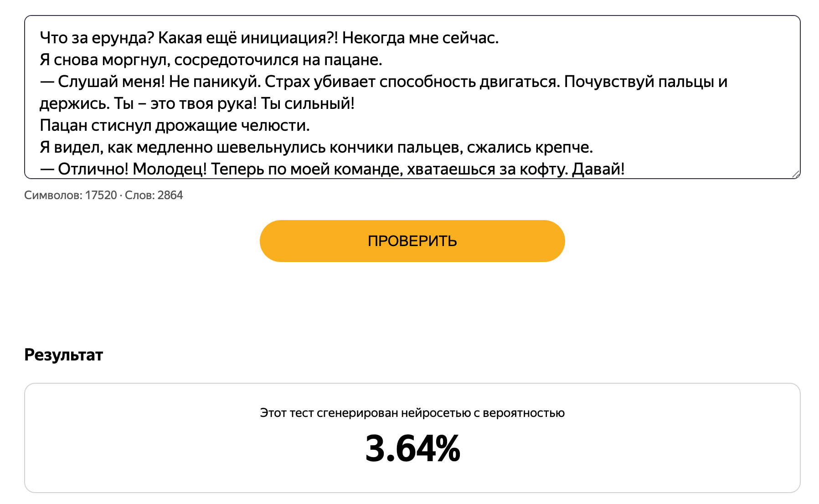Click the ПРОВЕРИТЬ button
819x504 pixels.
412,241
